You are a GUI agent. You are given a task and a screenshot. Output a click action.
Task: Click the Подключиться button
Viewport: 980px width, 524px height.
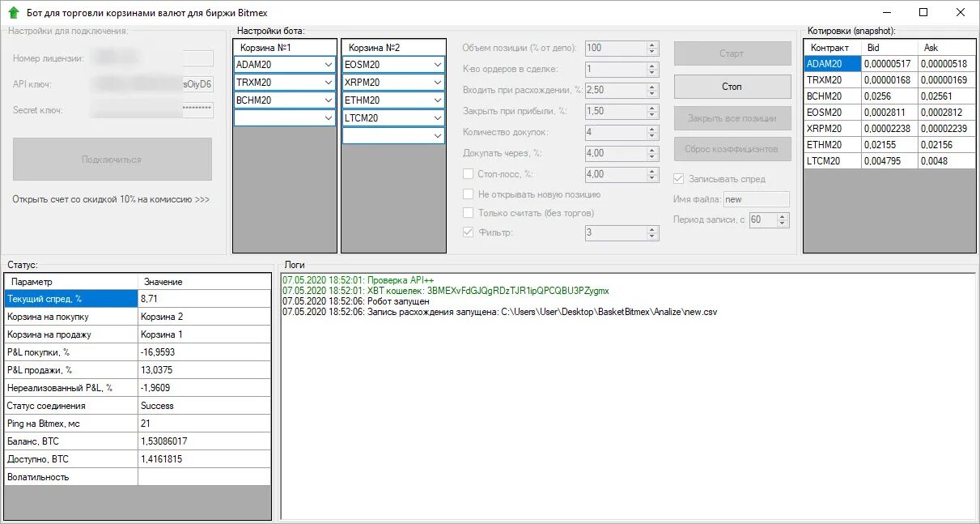coord(112,160)
